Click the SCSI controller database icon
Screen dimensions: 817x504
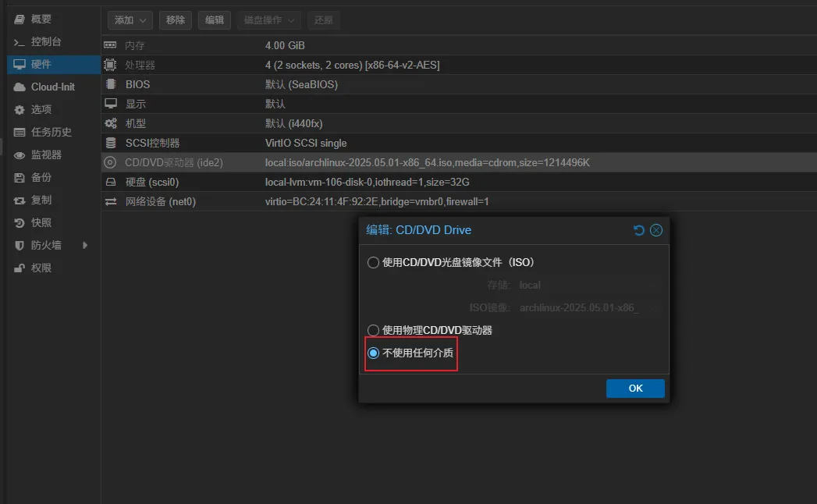(111, 143)
